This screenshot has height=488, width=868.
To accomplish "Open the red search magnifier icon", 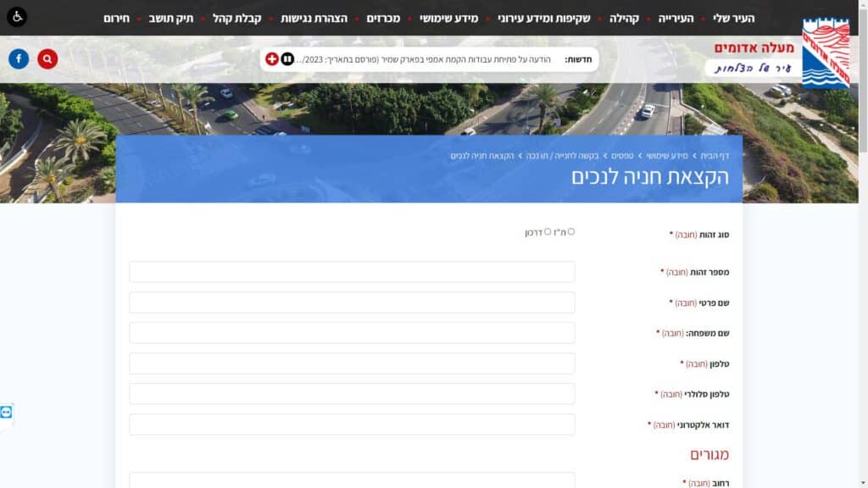I will coord(47,58).
